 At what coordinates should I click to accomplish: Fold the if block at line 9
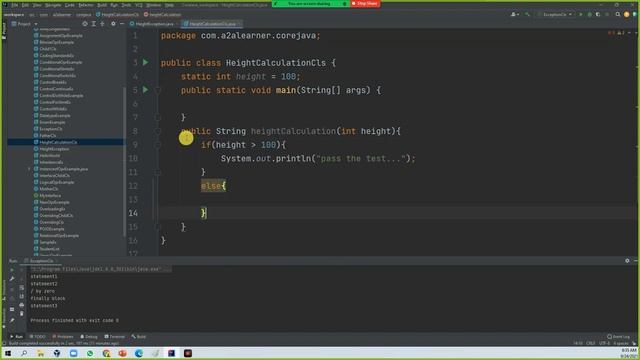[x=158, y=145]
